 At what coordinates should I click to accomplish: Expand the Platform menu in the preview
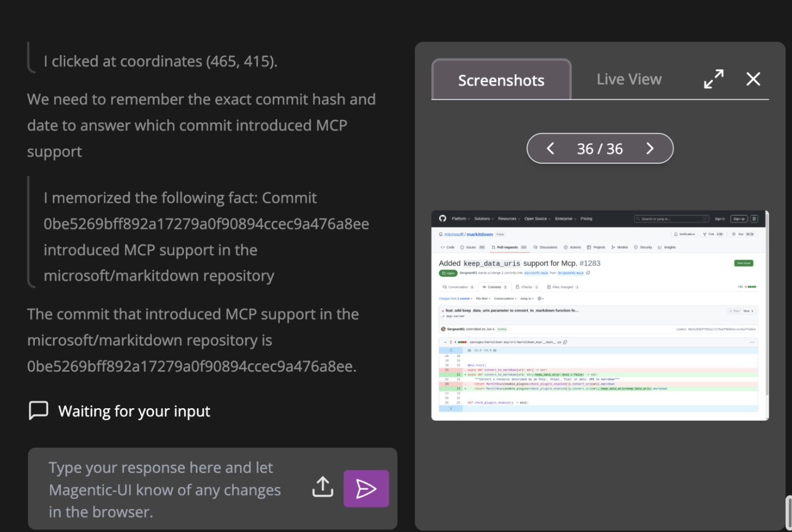coord(460,219)
